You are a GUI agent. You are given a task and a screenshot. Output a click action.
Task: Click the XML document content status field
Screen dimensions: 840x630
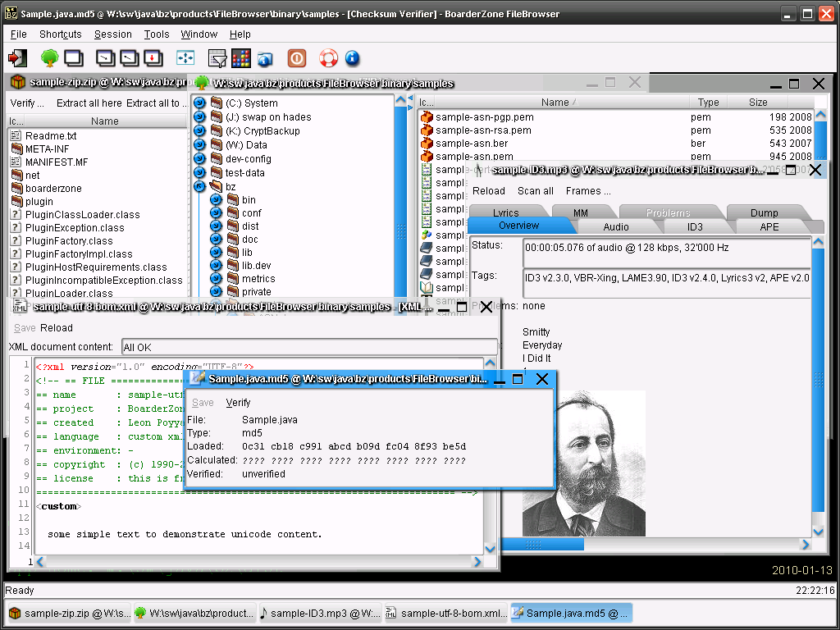(309, 347)
